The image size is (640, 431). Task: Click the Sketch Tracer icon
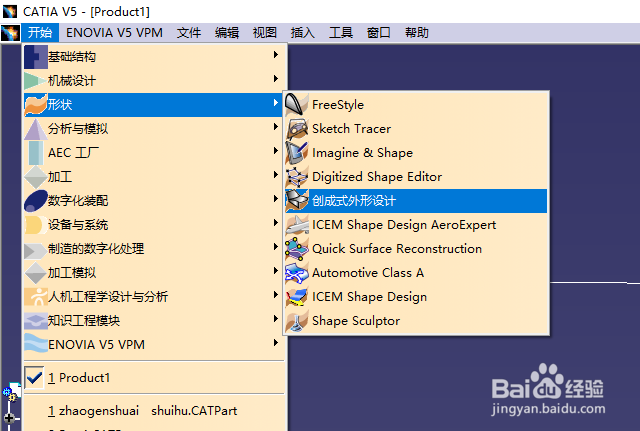click(x=297, y=129)
